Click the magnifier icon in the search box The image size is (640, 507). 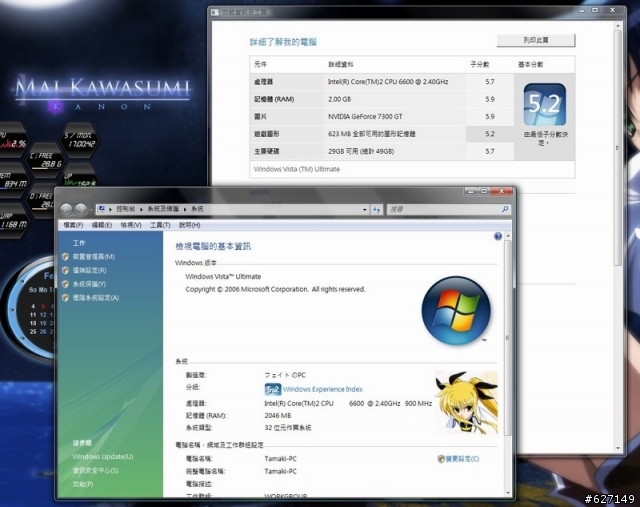[x=505, y=209]
